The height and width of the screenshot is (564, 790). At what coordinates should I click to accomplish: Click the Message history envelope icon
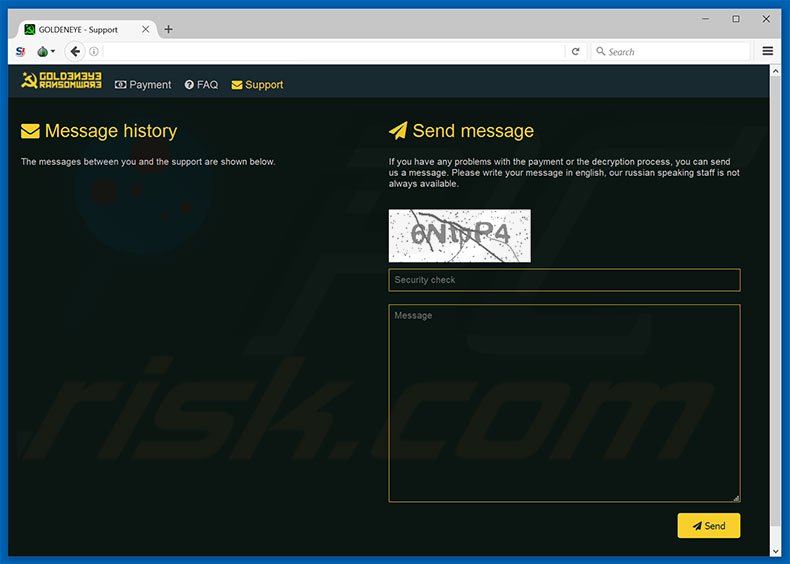click(30, 131)
